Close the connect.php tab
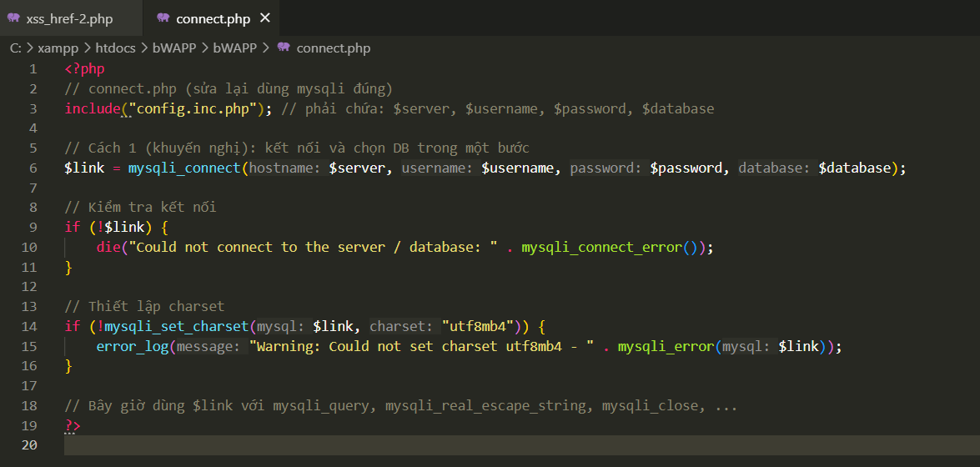This screenshot has width=980, height=467. tap(265, 18)
